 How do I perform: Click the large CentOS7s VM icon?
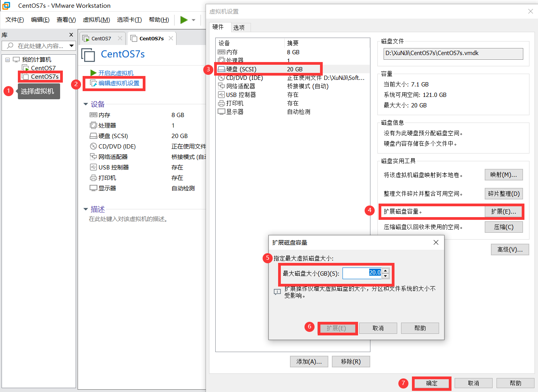coord(88,55)
